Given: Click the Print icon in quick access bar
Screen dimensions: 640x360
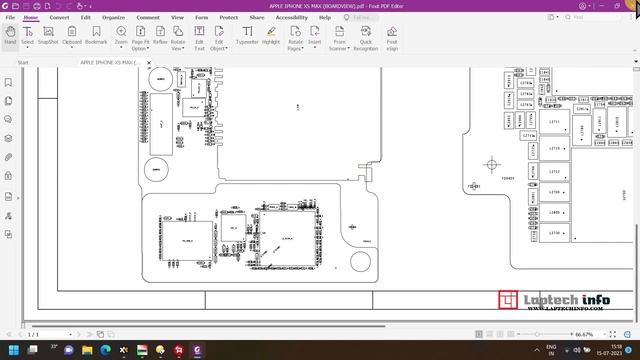Looking at the screenshot, I should 37,6.
